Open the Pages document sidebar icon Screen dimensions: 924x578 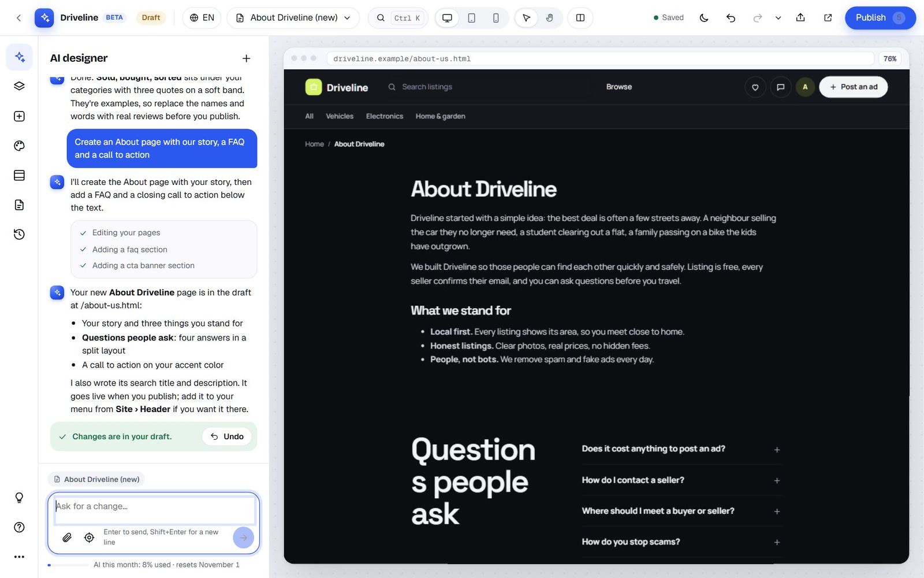click(x=19, y=205)
